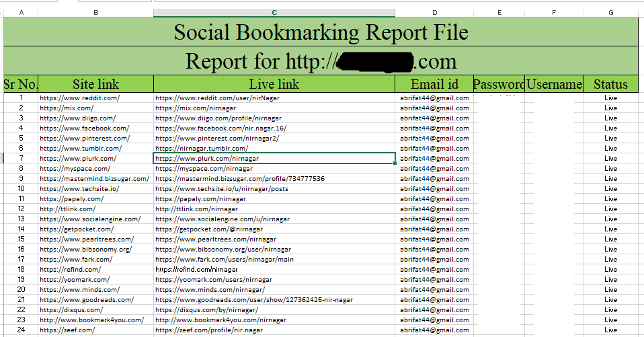Open the https://getpocket.com/ site link

click(x=77, y=229)
